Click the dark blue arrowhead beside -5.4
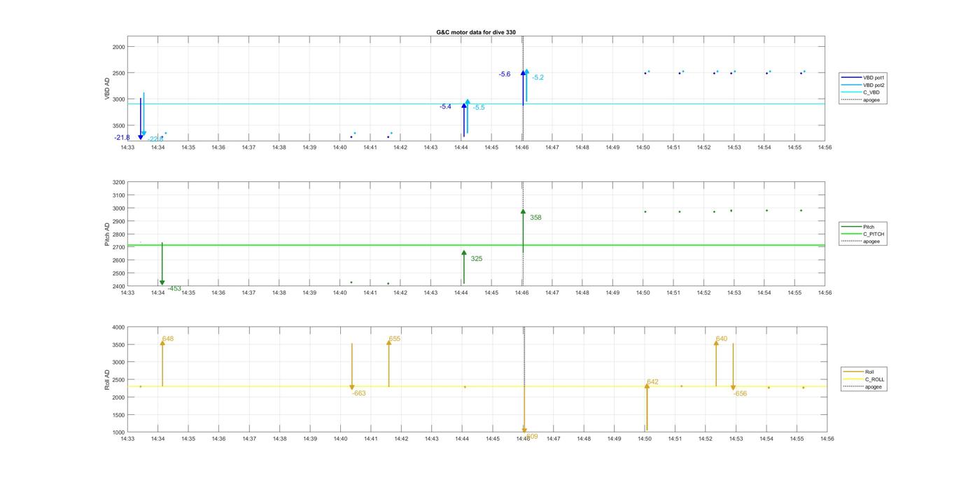Image resolution: width=980 pixels, height=485 pixels. pyautogui.click(x=463, y=106)
